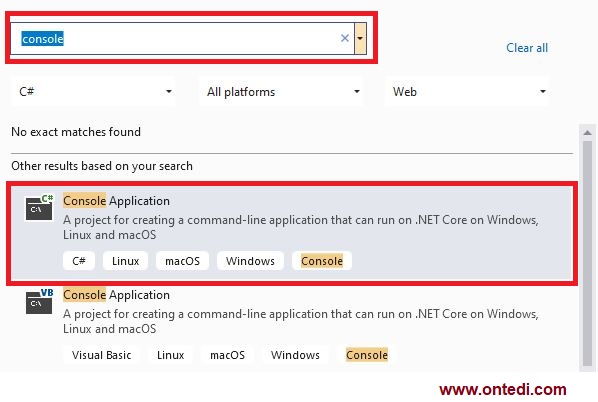This screenshot has width=598, height=402.
Task: Open the Web project type dropdown
Action: [x=467, y=92]
